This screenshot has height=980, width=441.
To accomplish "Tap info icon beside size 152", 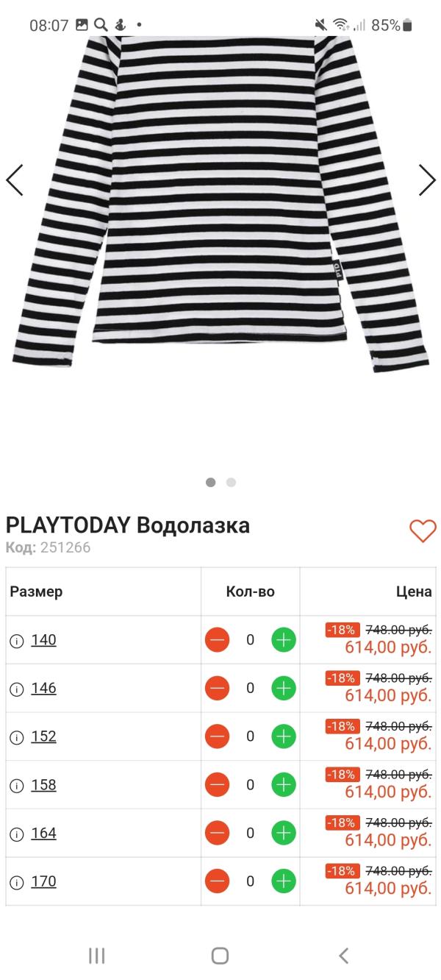I will coord(17,737).
